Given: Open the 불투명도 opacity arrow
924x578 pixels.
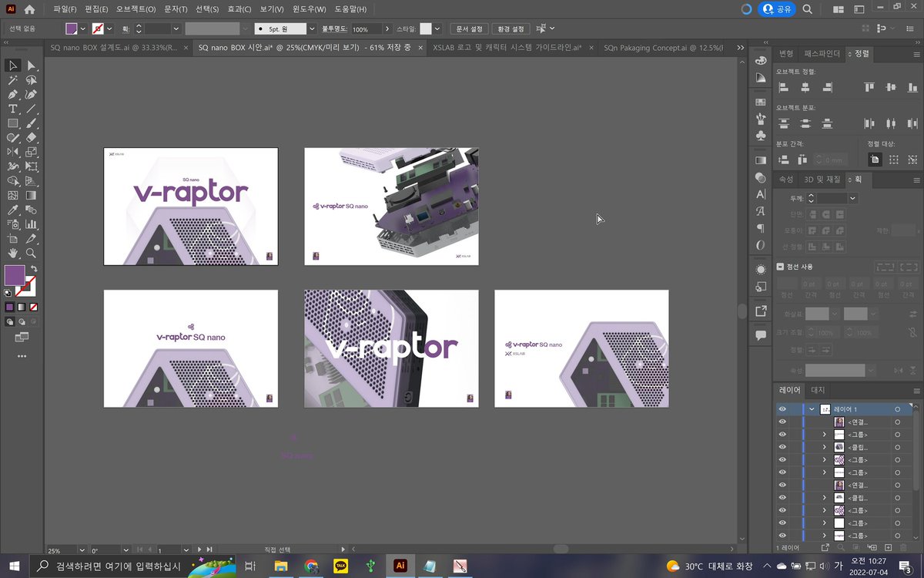Looking at the screenshot, I should (387, 29).
